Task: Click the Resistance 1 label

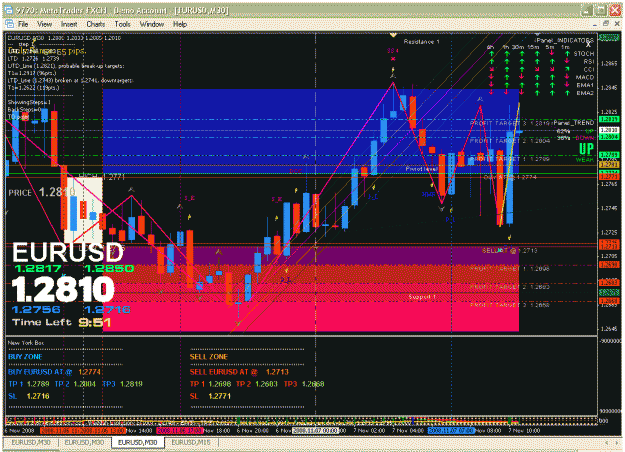Action: click(x=421, y=42)
